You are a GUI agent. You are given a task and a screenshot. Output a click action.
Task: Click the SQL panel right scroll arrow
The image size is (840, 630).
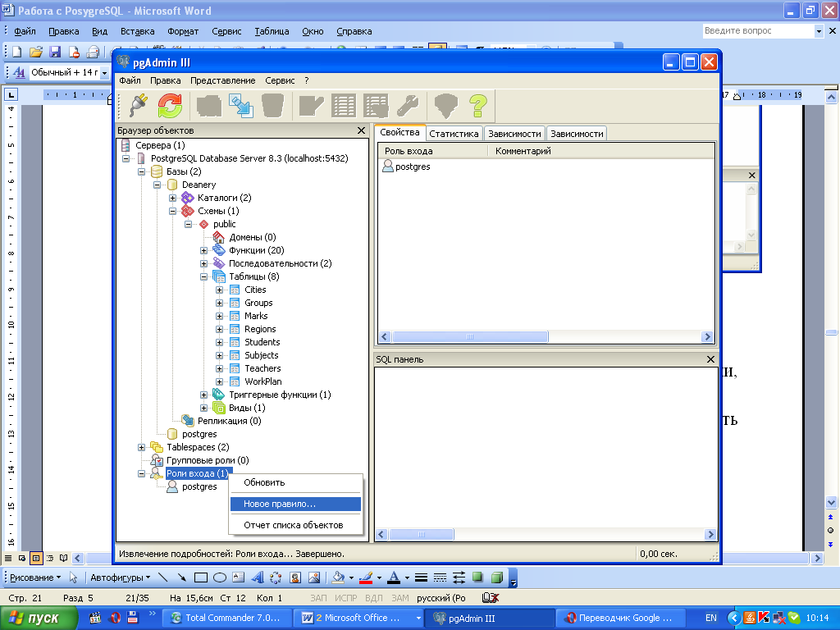coord(710,534)
